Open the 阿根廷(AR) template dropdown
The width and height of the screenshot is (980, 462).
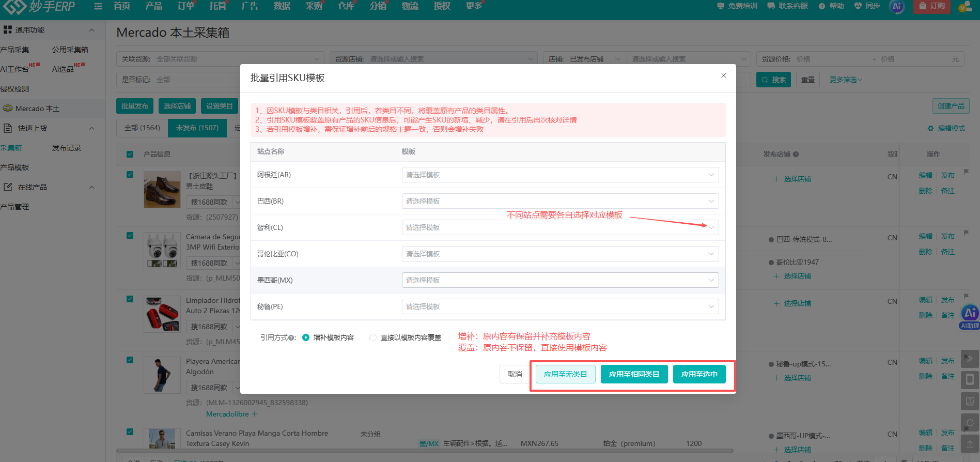pyautogui.click(x=560, y=175)
